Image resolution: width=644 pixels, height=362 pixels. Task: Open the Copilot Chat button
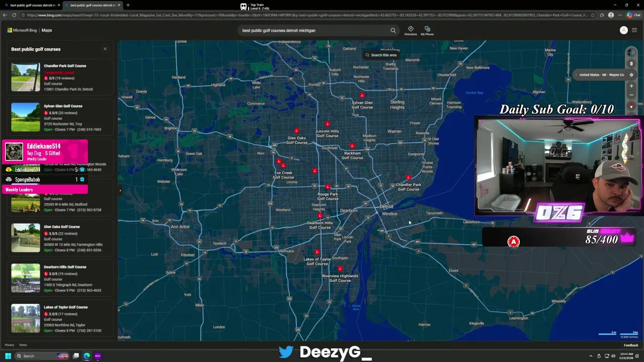pos(633,15)
